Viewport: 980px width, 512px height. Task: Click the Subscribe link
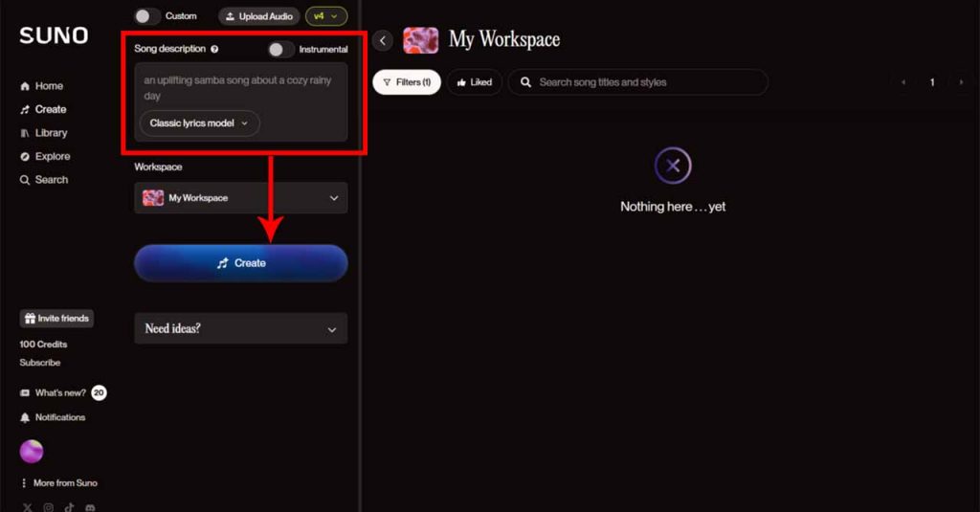(40, 363)
